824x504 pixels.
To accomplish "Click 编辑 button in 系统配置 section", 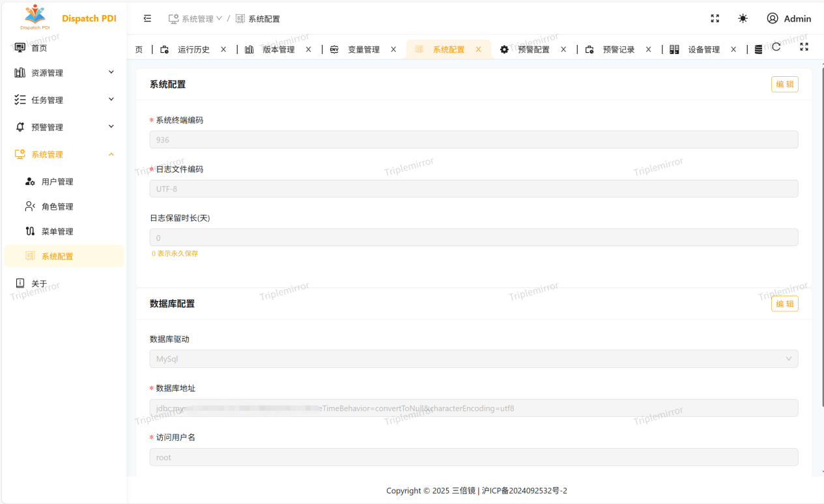I will (x=784, y=84).
